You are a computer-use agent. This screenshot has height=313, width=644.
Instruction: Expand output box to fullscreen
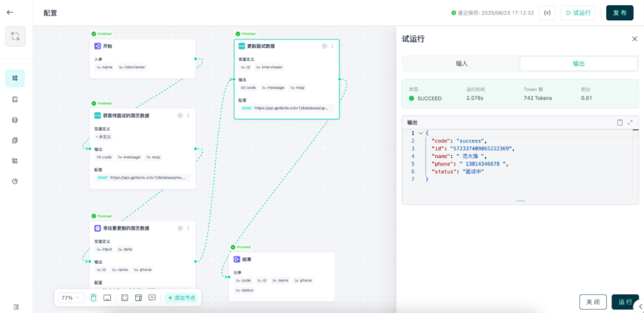[x=630, y=122]
